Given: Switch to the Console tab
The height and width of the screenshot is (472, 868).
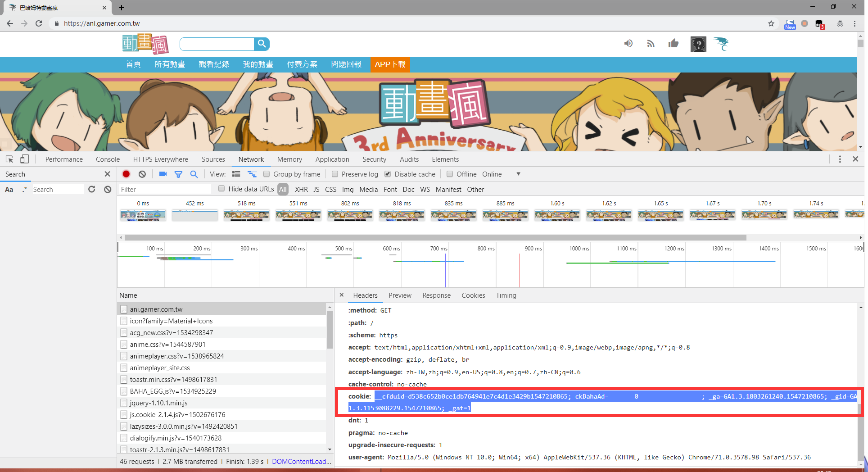Looking at the screenshot, I should 108,159.
